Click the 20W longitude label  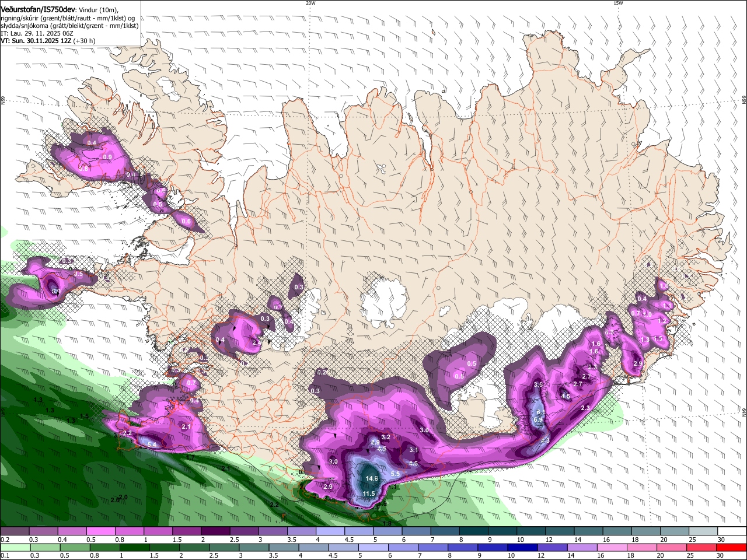coord(310,3)
